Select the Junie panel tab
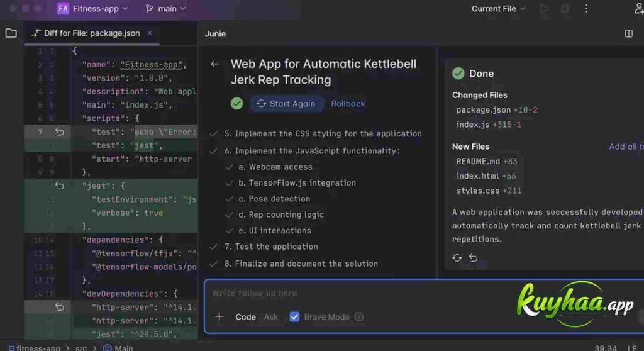 [x=215, y=34]
